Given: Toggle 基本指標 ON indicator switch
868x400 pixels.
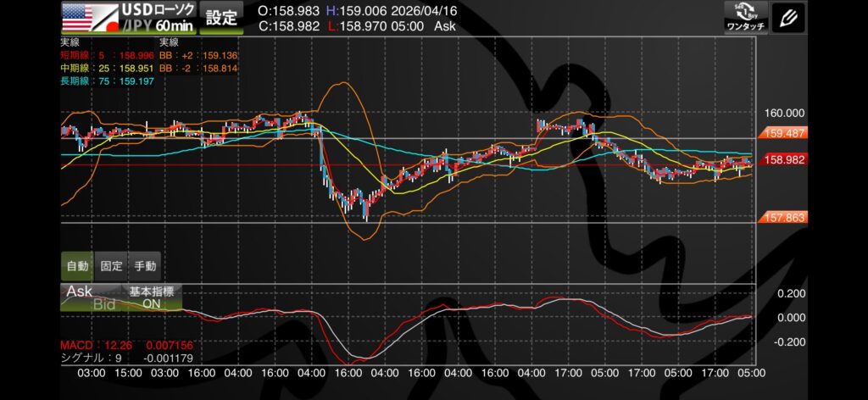Looking at the screenshot, I should 151,297.
